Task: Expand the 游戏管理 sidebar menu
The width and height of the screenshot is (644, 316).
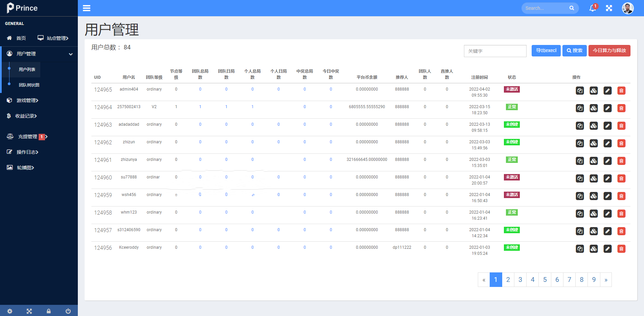Action: [27, 100]
